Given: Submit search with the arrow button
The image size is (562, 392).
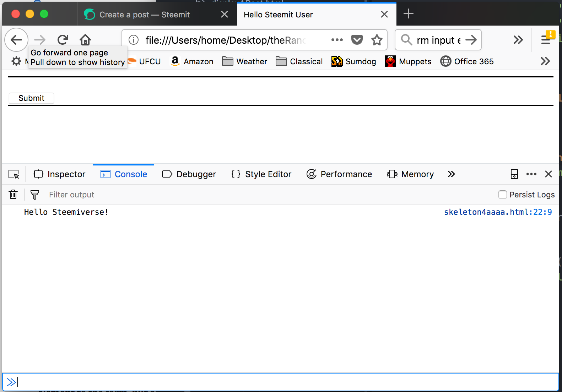Looking at the screenshot, I should (x=471, y=40).
